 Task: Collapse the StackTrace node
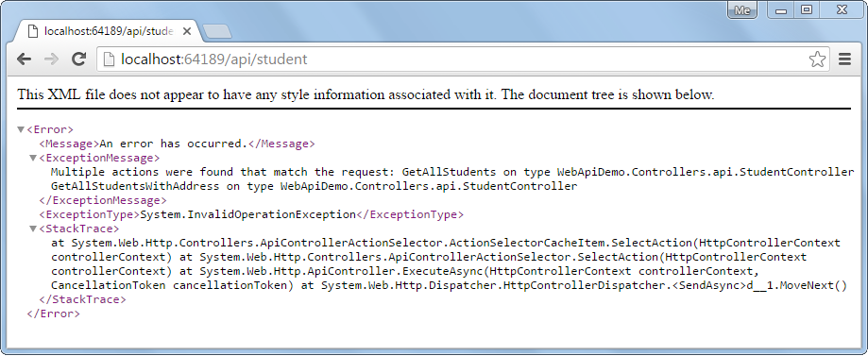tap(33, 229)
